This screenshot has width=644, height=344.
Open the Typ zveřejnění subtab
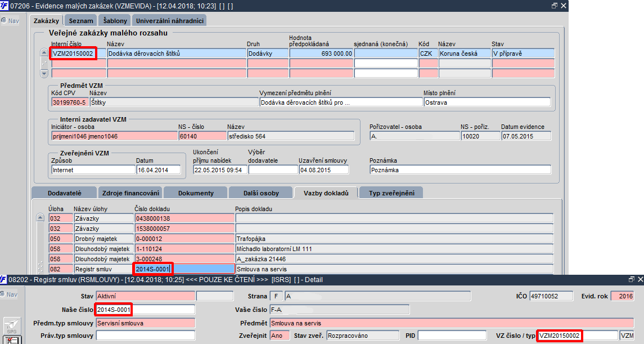coord(391,193)
